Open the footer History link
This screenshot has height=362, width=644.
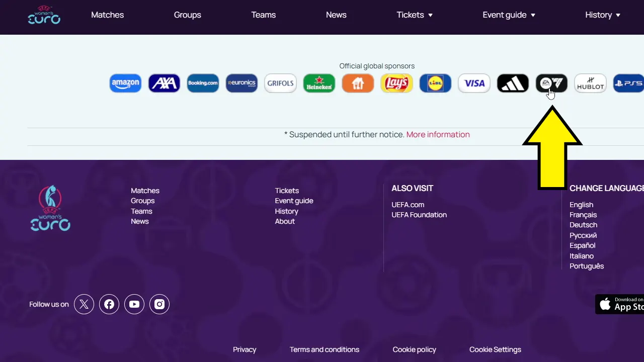287,211
